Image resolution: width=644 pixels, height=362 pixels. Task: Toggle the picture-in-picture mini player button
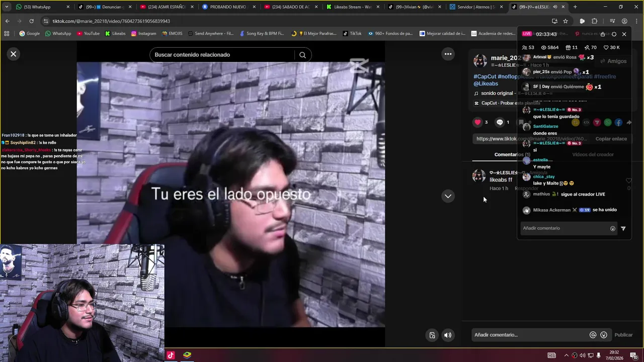pos(432,335)
